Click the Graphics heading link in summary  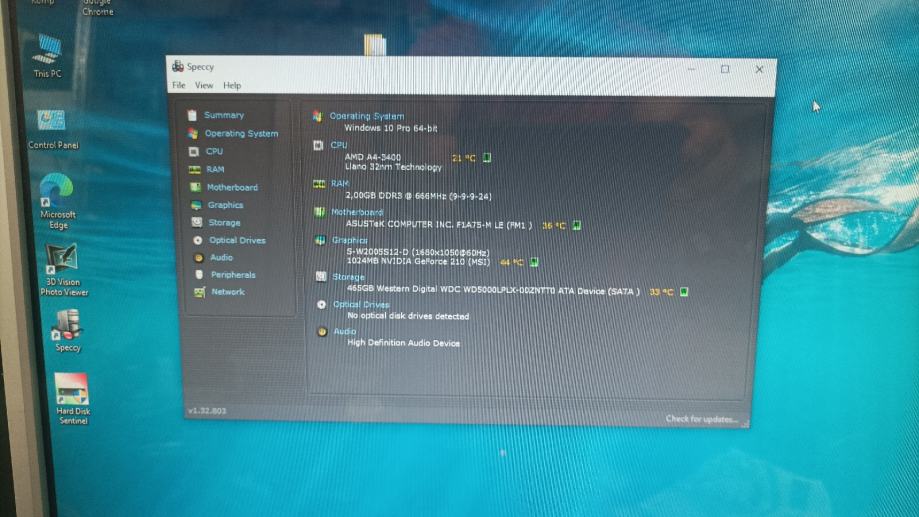[x=350, y=240]
